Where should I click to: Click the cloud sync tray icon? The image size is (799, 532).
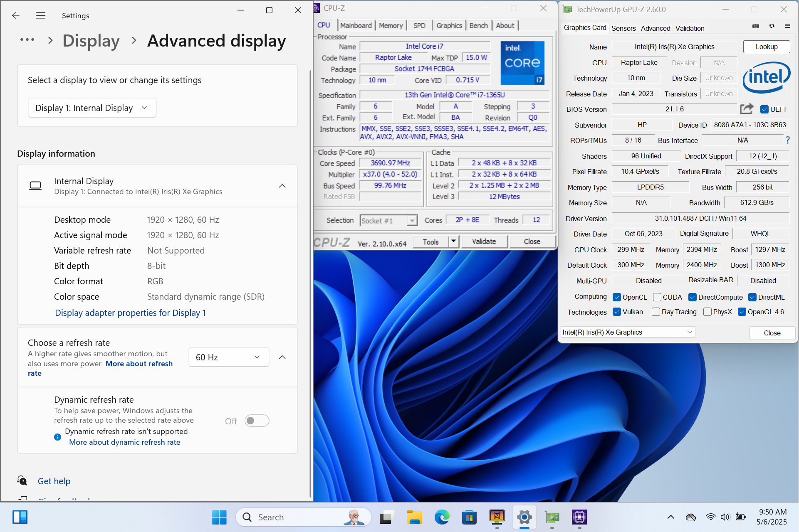pos(691,517)
